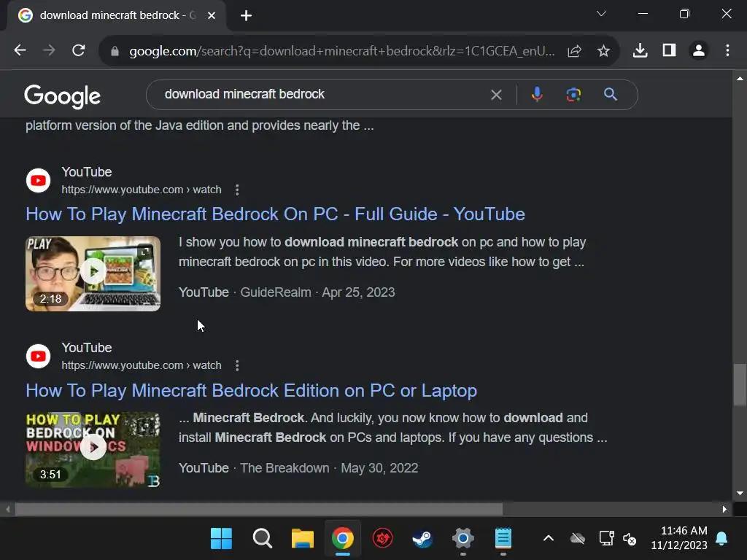747x560 pixels.
Task: Open the red circular taskbar app
Action: click(382, 539)
